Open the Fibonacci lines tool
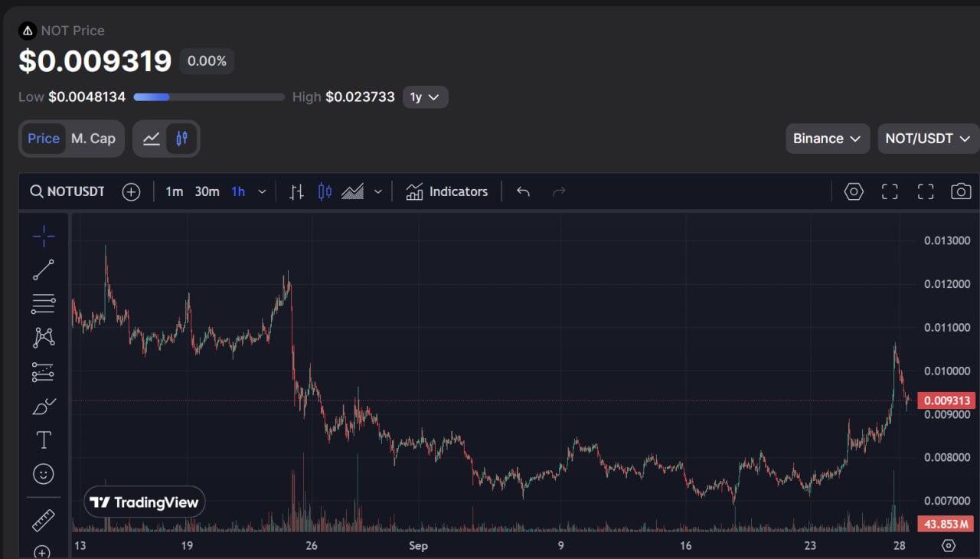Viewport: 980px width, 559px height. 44,303
